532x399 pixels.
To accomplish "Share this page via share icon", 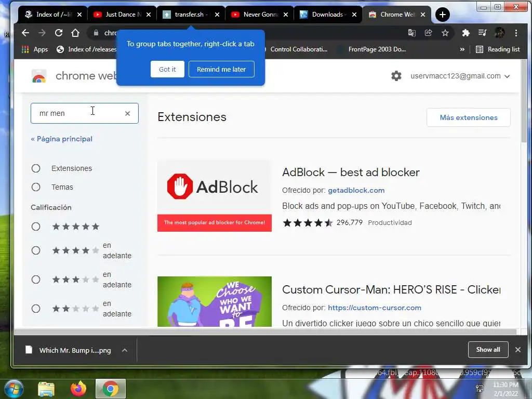I will [x=429, y=33].
